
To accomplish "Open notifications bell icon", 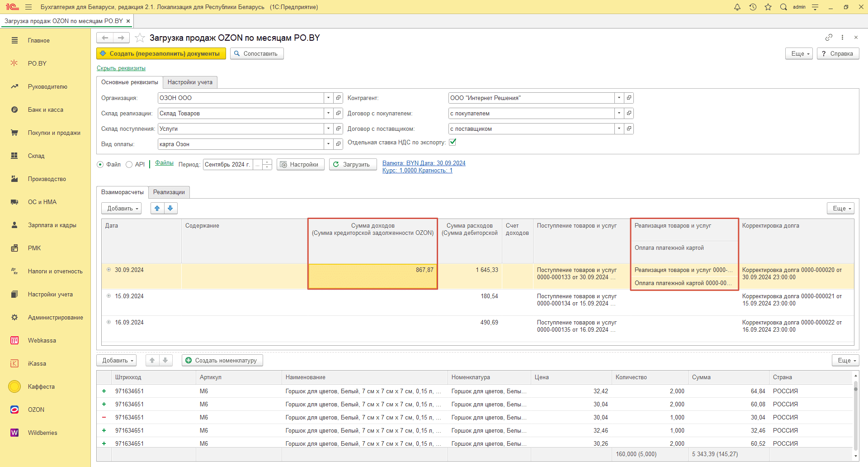I will (x=737, y=7).
